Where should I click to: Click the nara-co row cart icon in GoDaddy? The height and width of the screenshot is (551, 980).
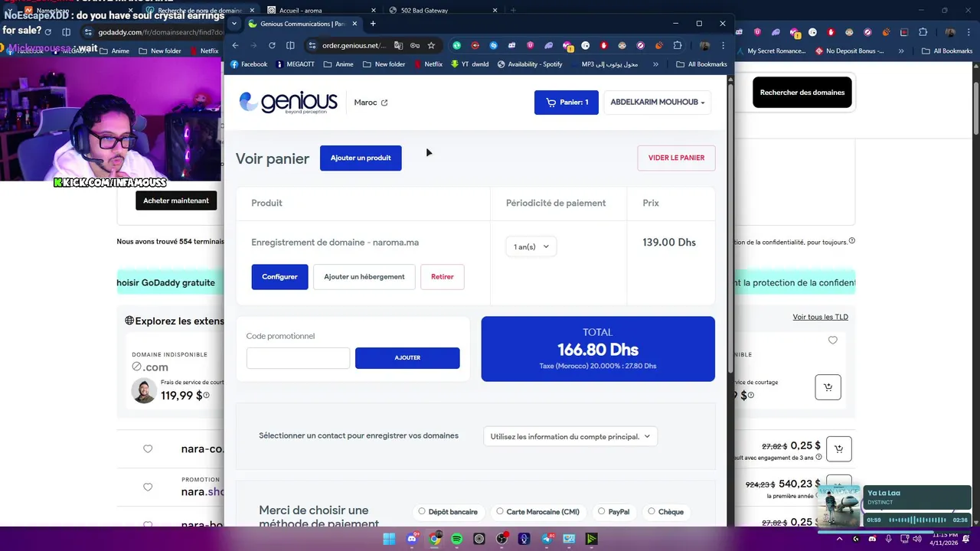839,448
